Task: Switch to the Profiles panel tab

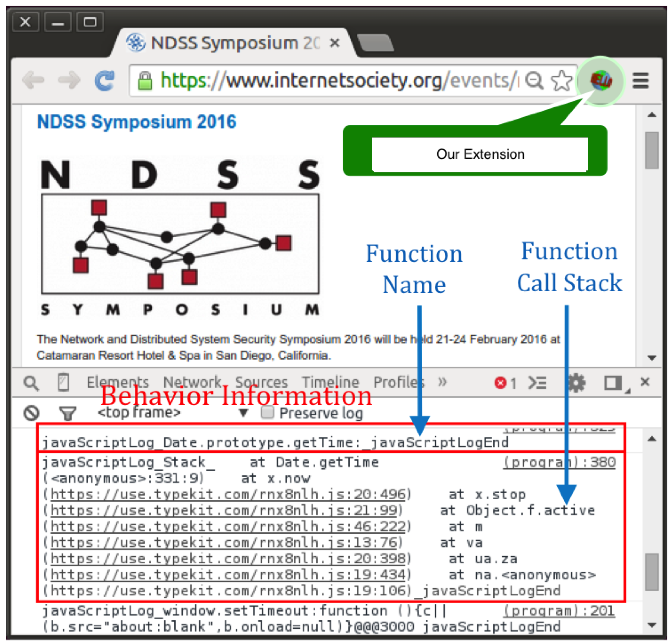Action: point(399,382)
